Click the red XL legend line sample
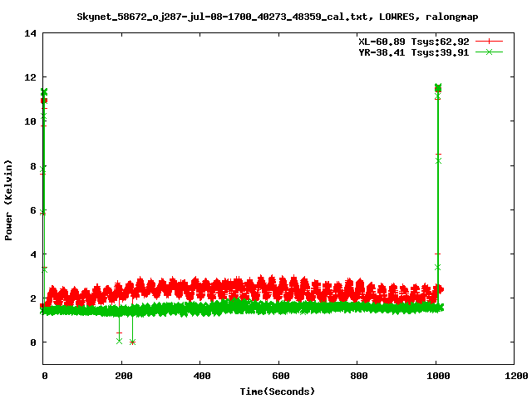 489,42
